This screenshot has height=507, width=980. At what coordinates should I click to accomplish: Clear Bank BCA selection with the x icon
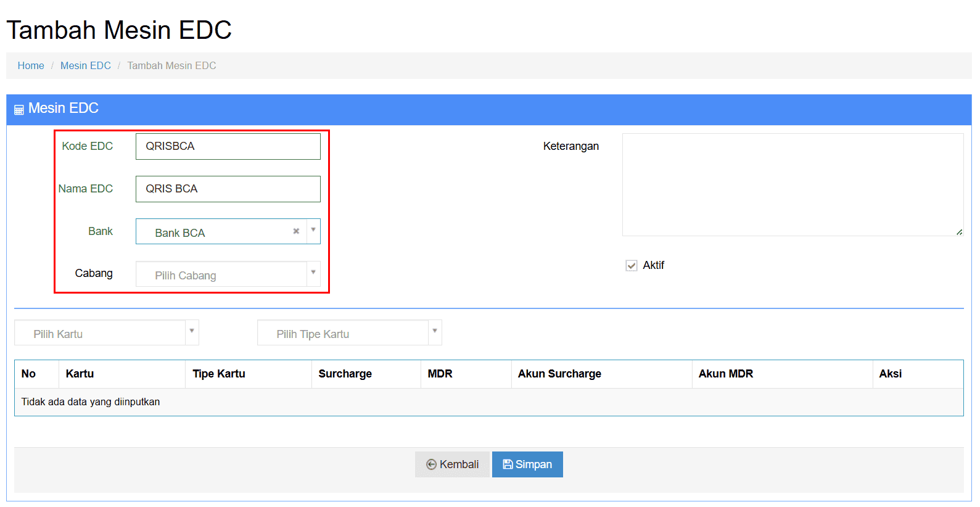tap(296, 231)
